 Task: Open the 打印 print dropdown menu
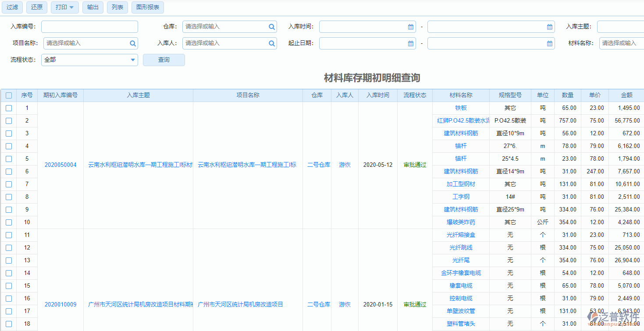(64, 7)
